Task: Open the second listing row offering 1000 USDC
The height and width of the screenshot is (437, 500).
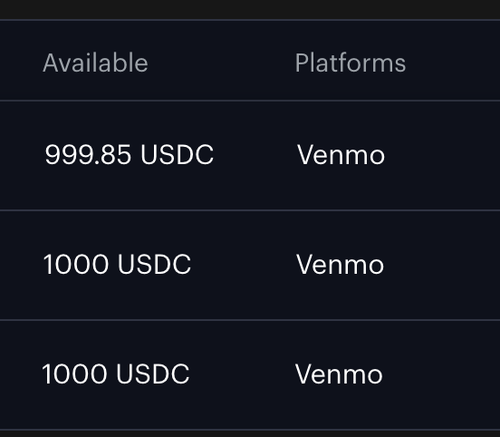Action: click(250, 265)
